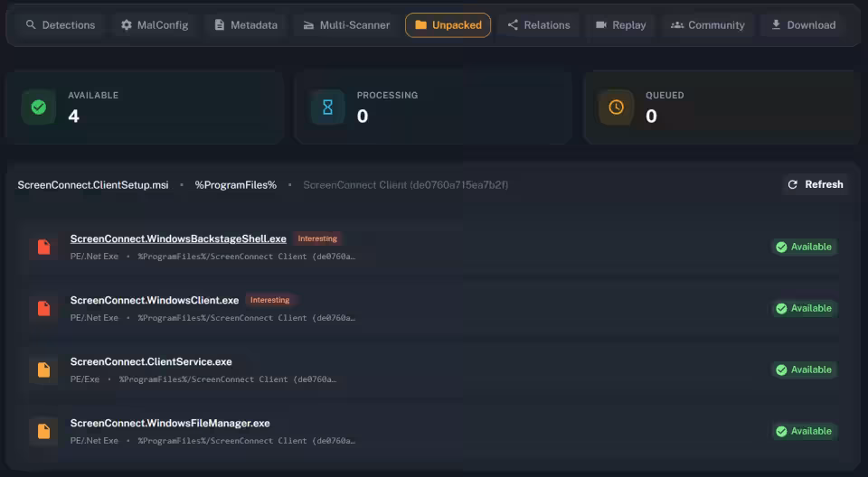Click the people icon on Community tab
The height and width of the screenshot is (477, 868).
(x=677, y=25)
